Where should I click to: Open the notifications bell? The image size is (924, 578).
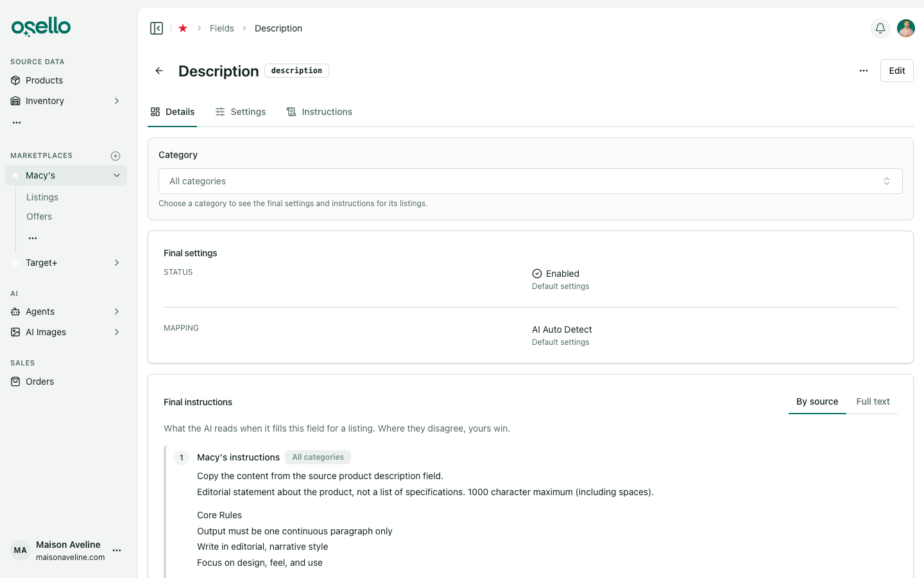880,28
